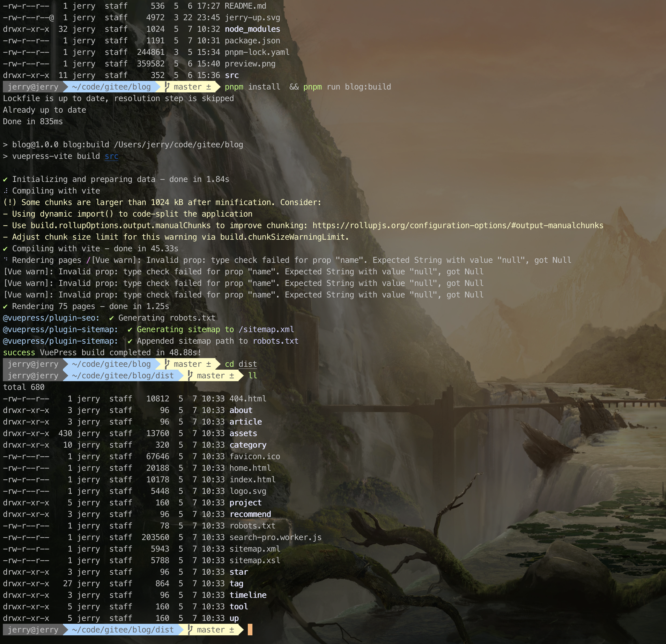Open the rollupjs.org manualchunks URL
Screen dimensions: 666x644
458,226
